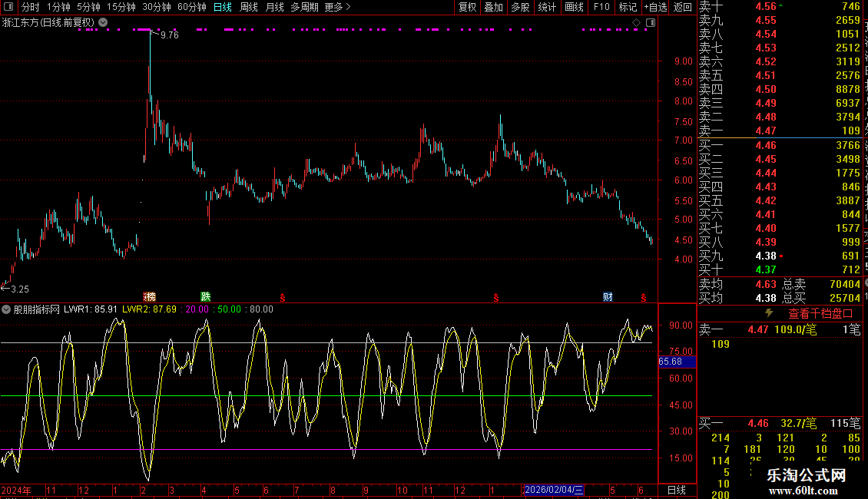
Task: Click the window layout square icon beside diamond
Action: (651, 23)
